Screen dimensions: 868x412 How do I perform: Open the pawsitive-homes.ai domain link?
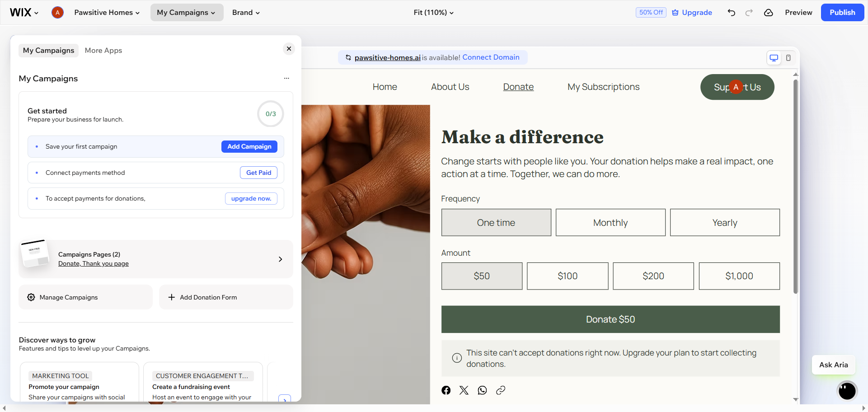point(388,58)
